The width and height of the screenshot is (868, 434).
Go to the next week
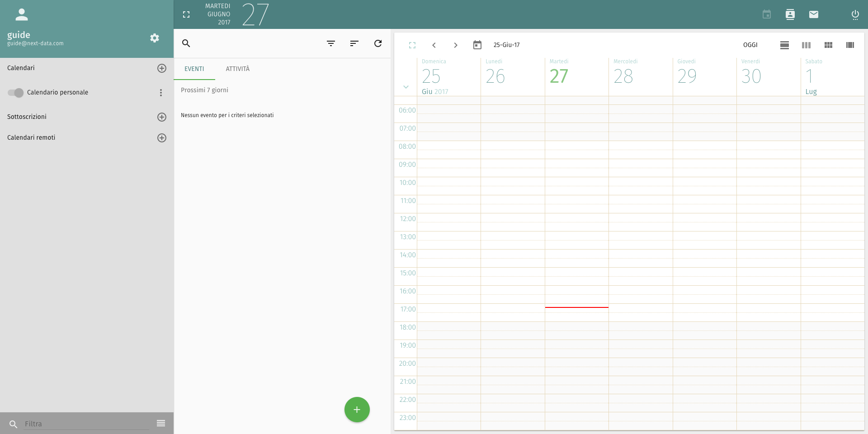click(456, 45)
